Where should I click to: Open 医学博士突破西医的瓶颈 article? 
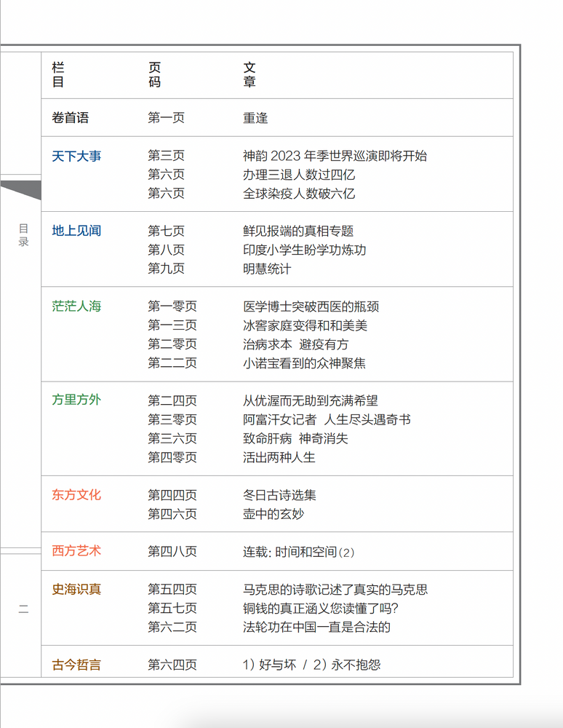click(311, 306)
